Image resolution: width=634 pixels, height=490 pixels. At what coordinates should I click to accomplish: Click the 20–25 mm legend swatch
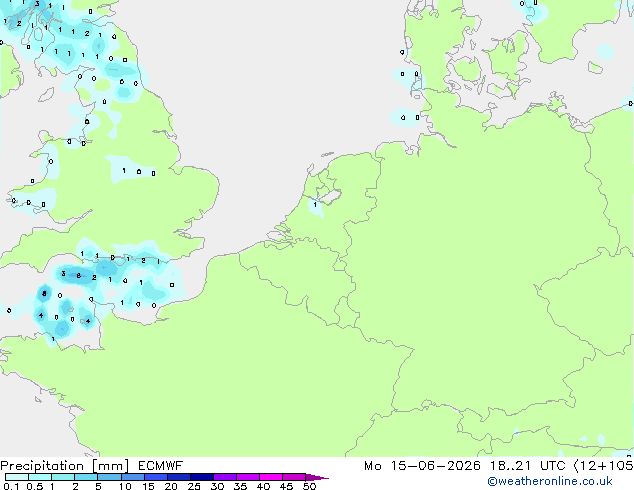(x=179, y=477)
